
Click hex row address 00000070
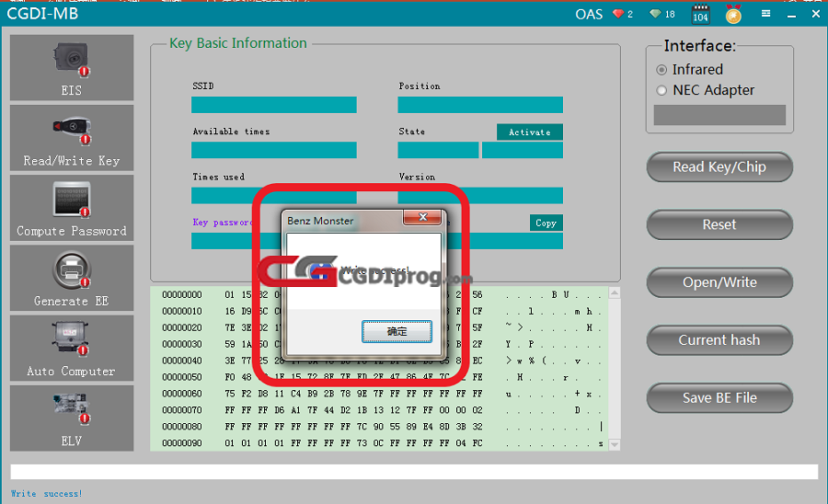[182, 410]
